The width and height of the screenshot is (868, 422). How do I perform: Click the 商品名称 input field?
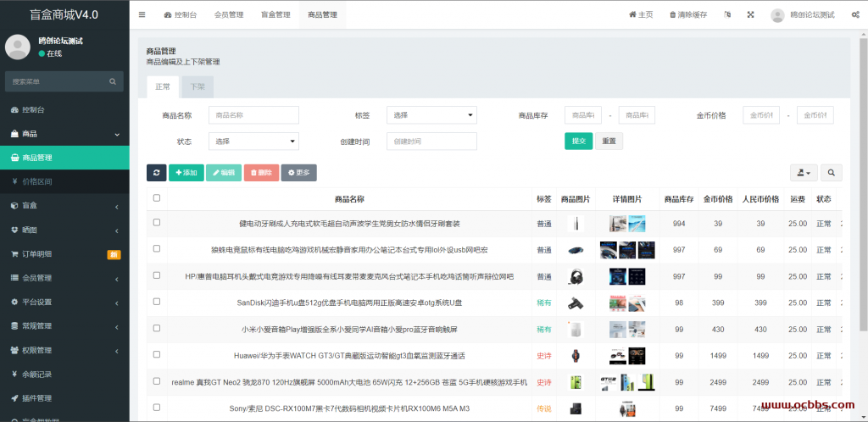click(253, 115)
